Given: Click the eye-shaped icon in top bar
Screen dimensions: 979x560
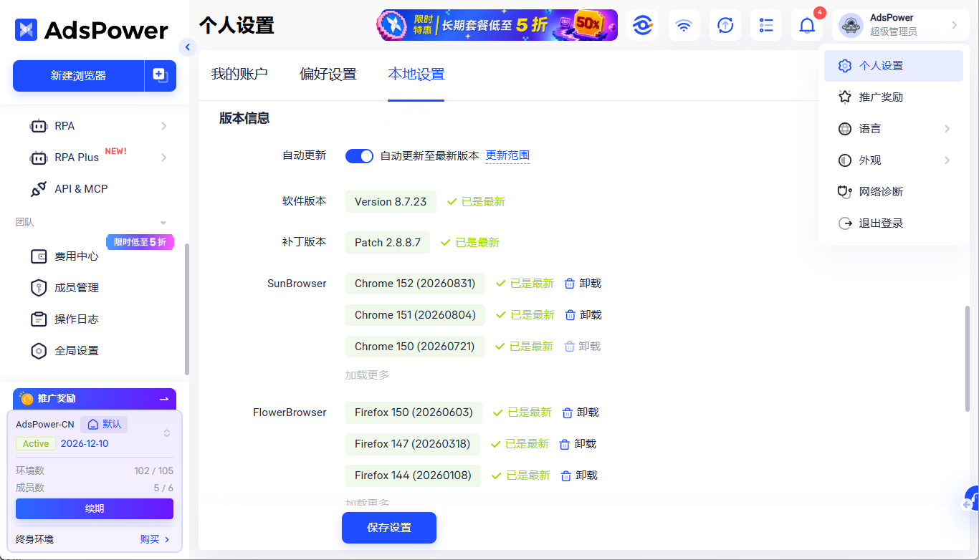Looking at the screenshot, I should point(642,25).
